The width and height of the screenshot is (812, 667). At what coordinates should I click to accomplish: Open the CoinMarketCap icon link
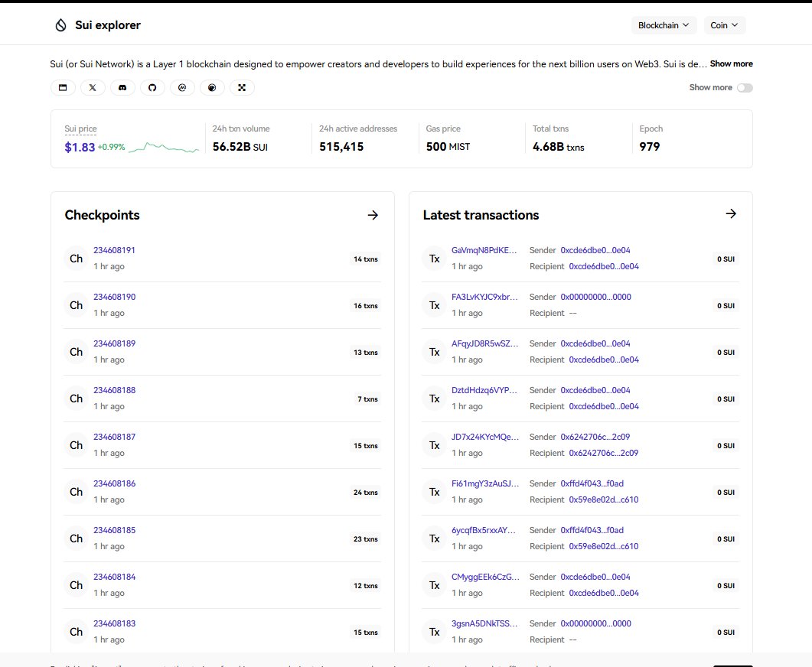(182, 87)
